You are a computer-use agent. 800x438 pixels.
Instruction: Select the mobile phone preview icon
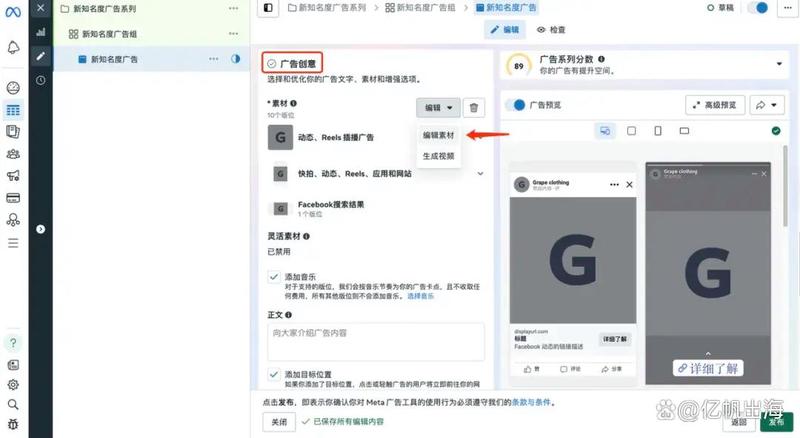[x=657, y=131]
